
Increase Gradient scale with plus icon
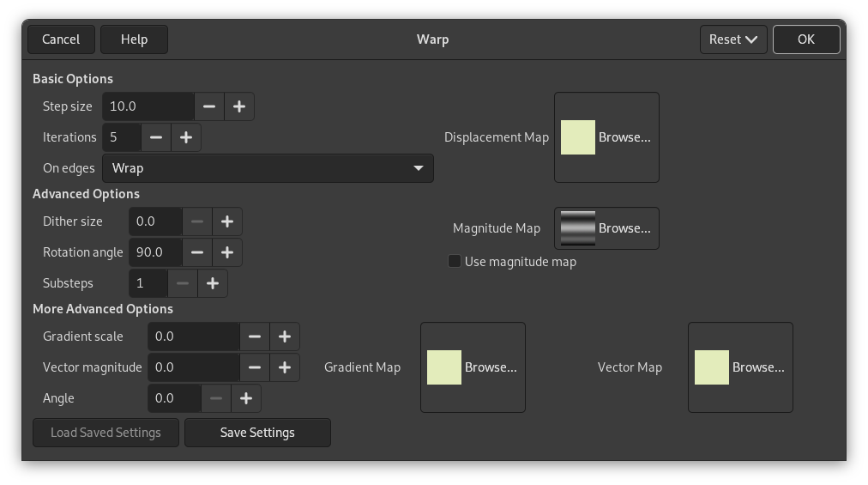285,336
